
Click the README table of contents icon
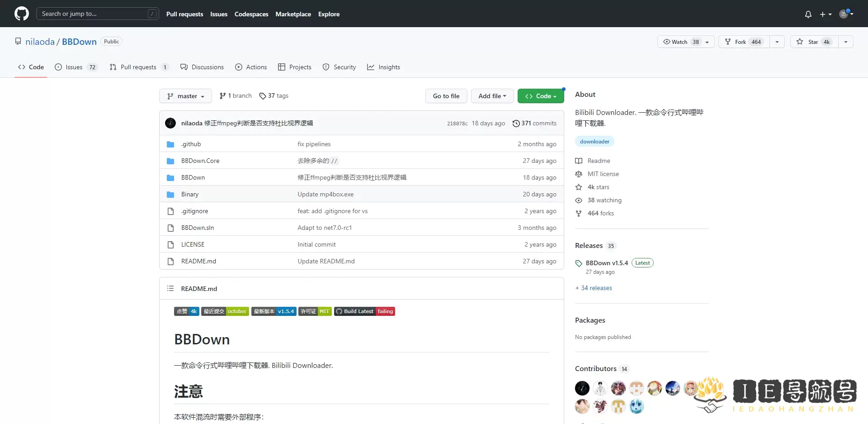(x=170, y=288)
